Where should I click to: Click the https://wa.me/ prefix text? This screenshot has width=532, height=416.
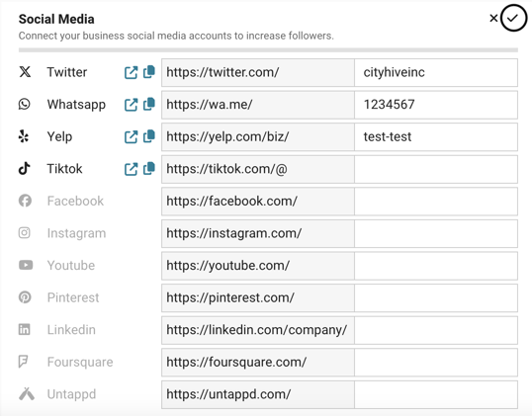(210, 105)
